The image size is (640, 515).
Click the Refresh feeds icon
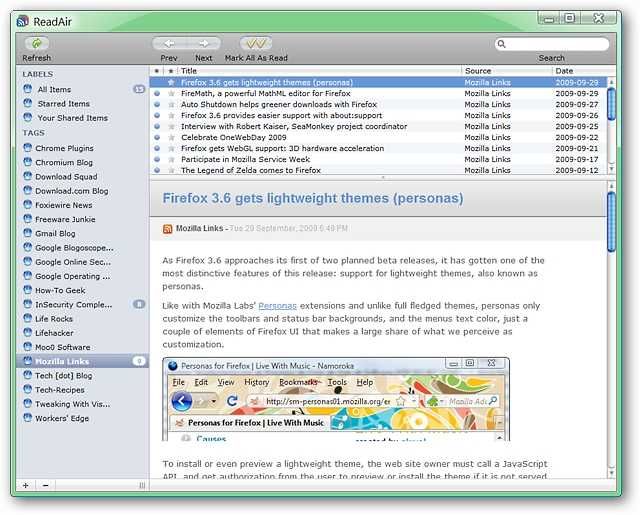click(36, 43)
